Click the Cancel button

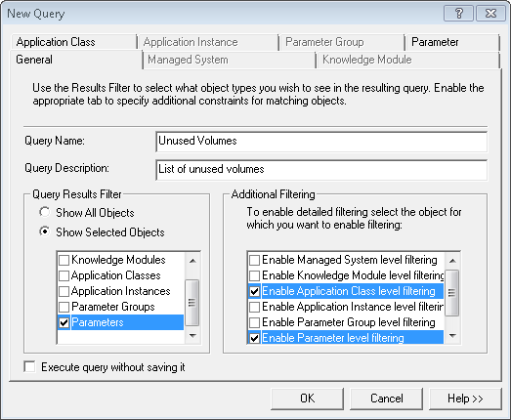387,399
